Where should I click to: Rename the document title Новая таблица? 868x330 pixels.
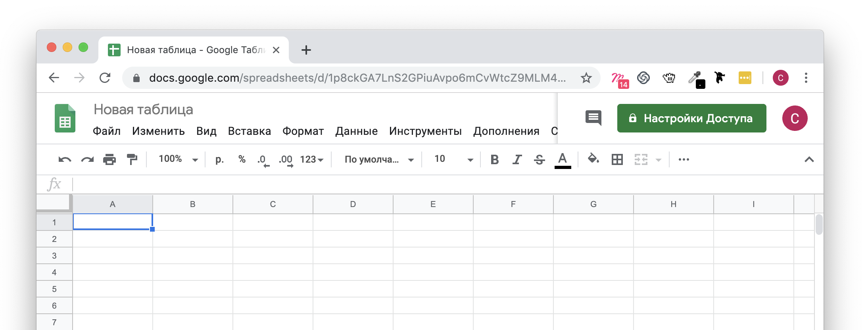(x=143, y=109)
